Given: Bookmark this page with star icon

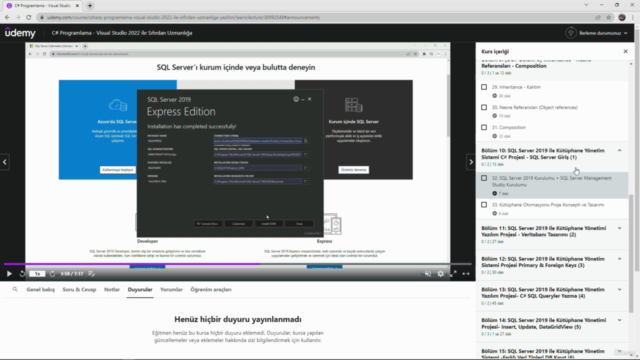Looking at the screenshot, I should pos(609,17).
